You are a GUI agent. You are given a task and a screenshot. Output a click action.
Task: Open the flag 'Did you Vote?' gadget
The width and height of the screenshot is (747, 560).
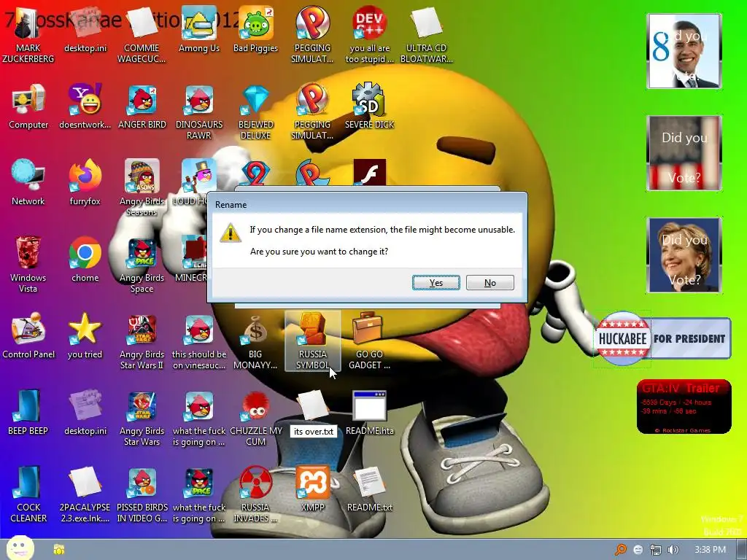click(684, 153)
